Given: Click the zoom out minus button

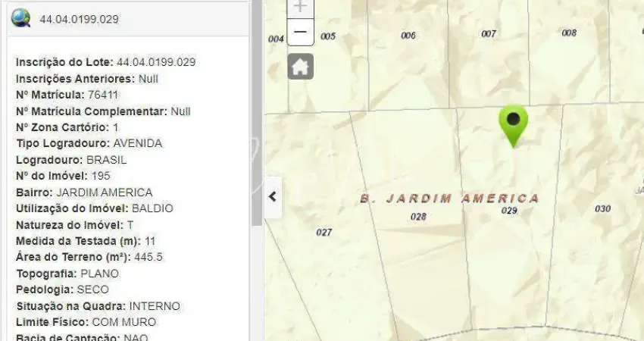Looking at the screenshot, I should coord(300,32).
